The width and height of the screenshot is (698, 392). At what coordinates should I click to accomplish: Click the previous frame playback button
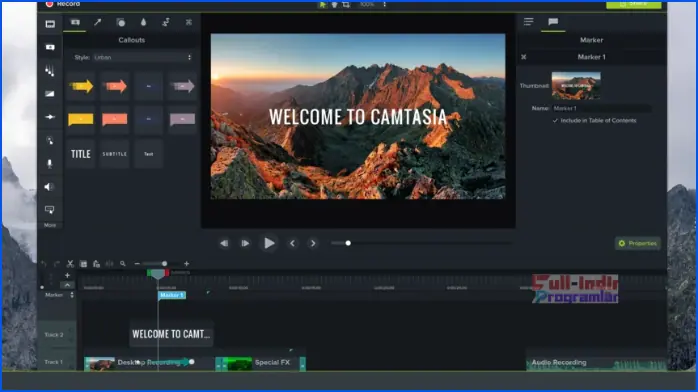224,243
